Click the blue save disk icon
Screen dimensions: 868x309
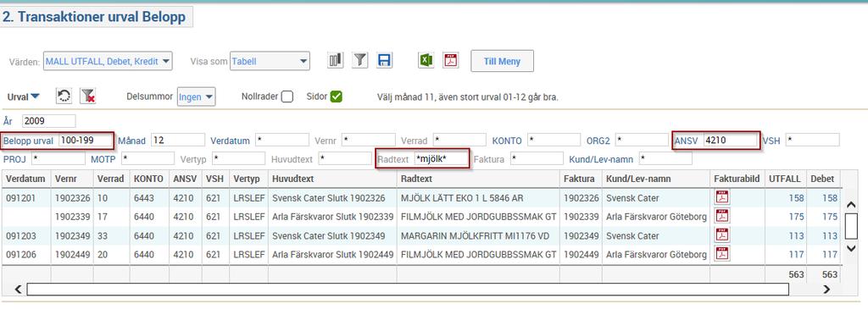[384, 60]
